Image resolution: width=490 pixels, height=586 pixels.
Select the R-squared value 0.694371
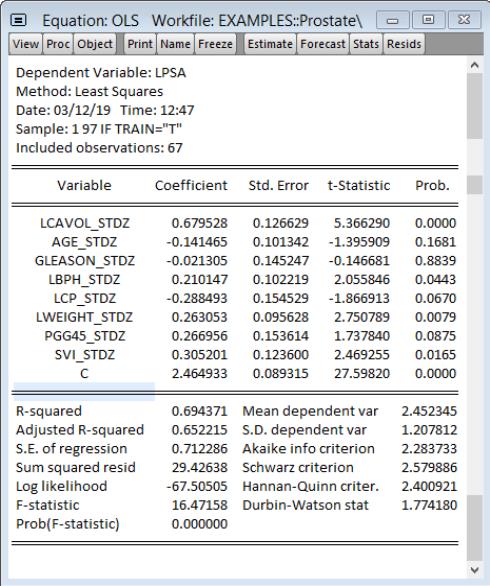(x=200, y=411)
